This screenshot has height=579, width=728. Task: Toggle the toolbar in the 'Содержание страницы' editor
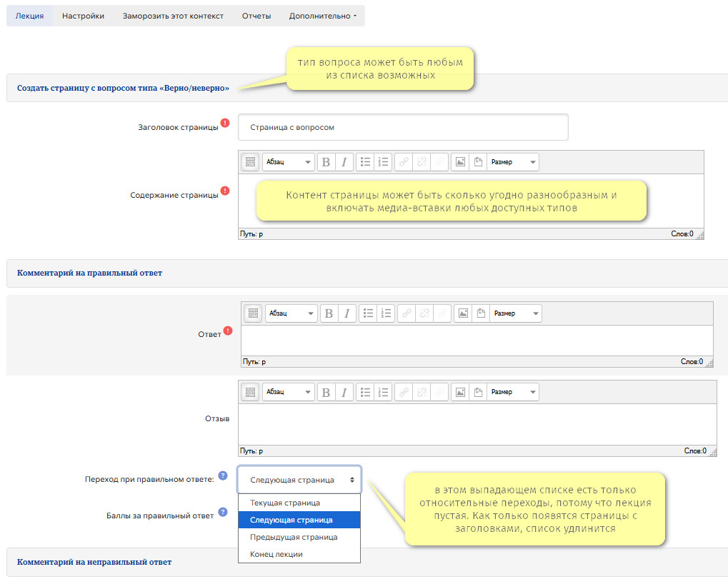tap(250, 162)
